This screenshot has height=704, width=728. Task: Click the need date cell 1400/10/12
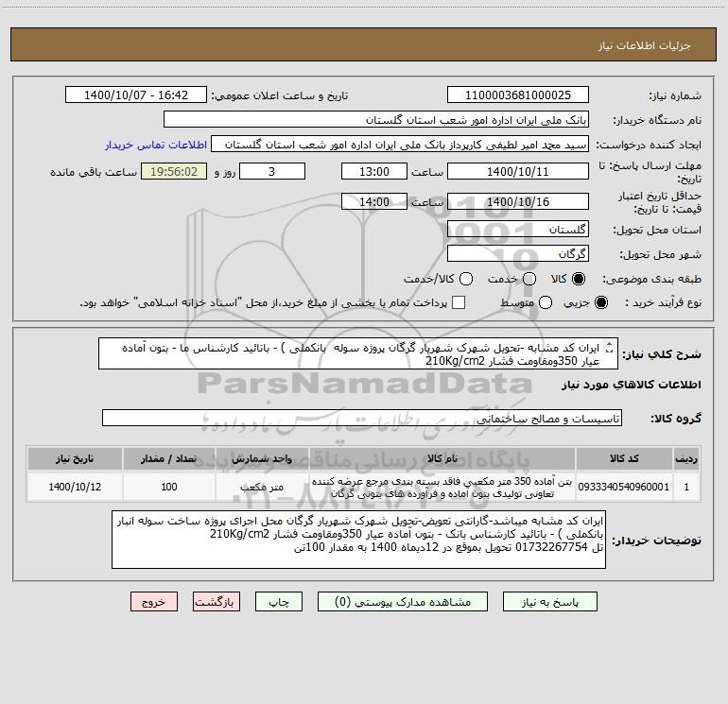tap(75, 487)
